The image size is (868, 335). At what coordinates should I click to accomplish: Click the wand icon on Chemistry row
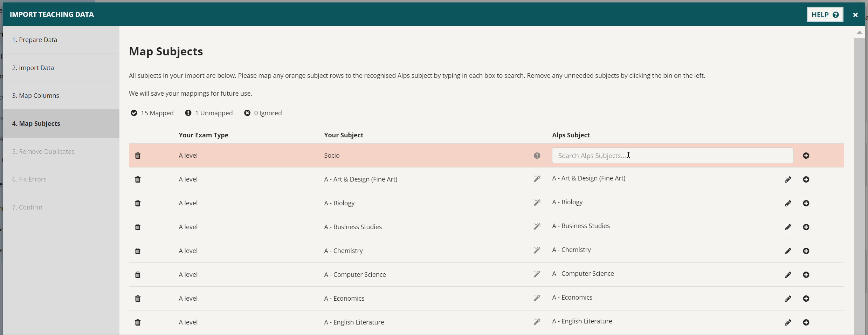tap(537, 250)
